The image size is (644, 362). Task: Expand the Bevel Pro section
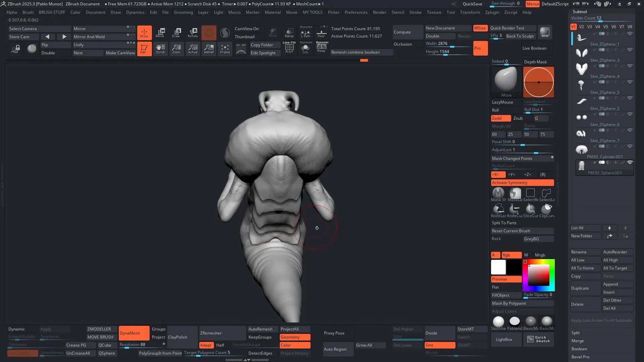(x=580, y=357)
